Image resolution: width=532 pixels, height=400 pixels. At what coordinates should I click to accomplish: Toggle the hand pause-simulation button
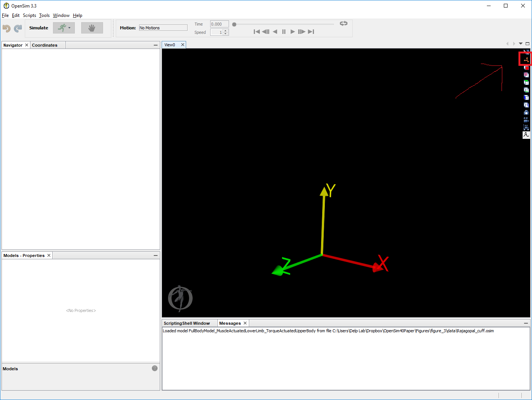[92, 27]
